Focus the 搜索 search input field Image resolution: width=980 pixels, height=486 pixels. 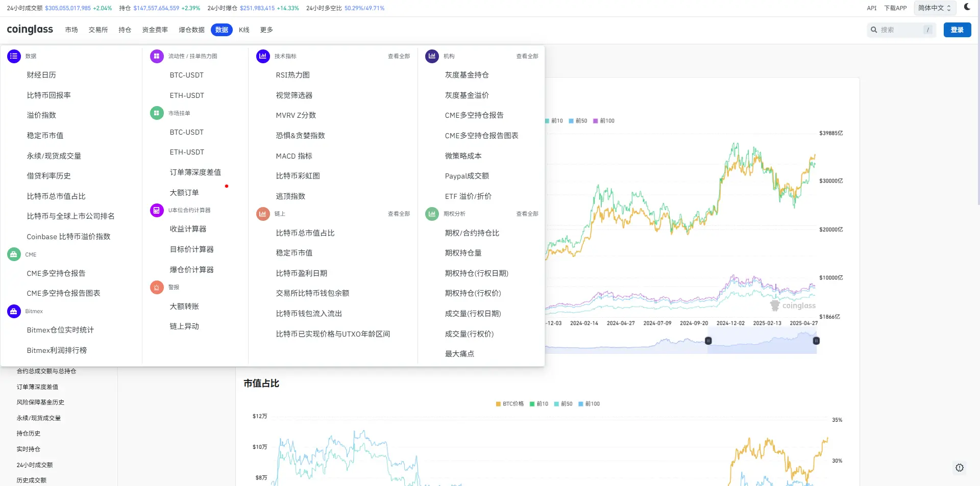click(901, 30)
